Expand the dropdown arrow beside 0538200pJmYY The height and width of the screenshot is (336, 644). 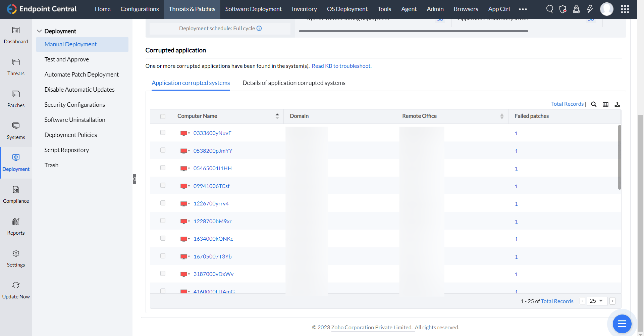tap(190, 151)
